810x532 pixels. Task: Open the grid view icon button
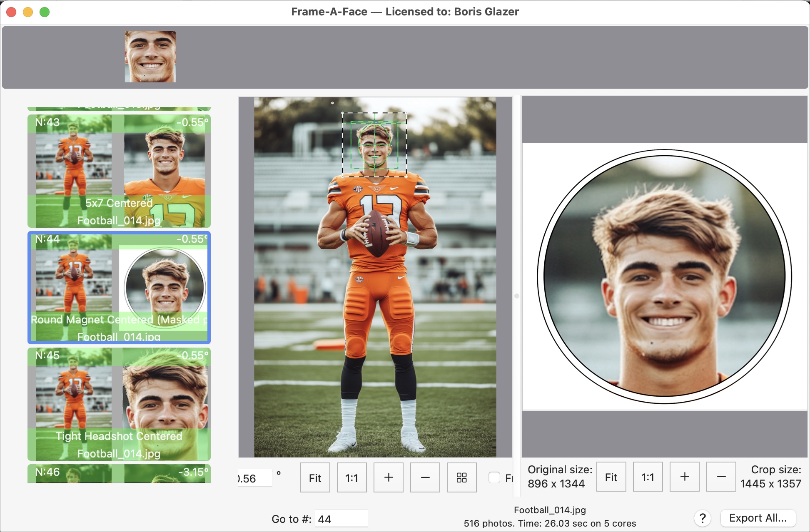click(461, 477)
